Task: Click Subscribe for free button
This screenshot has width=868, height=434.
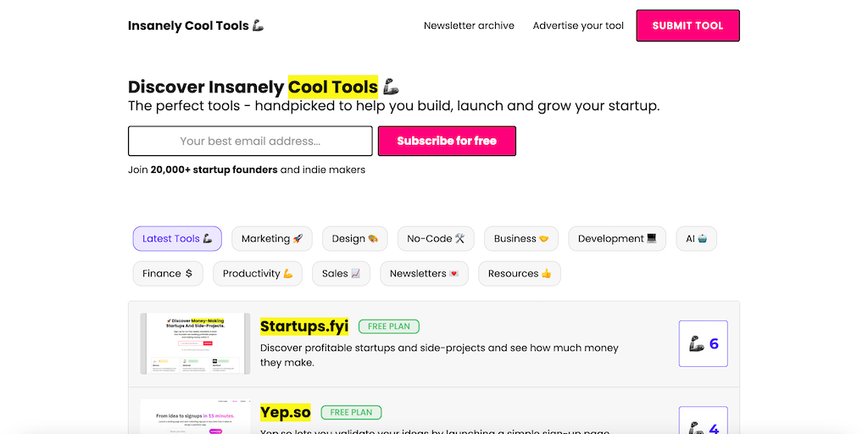Action: pos(447,141)
